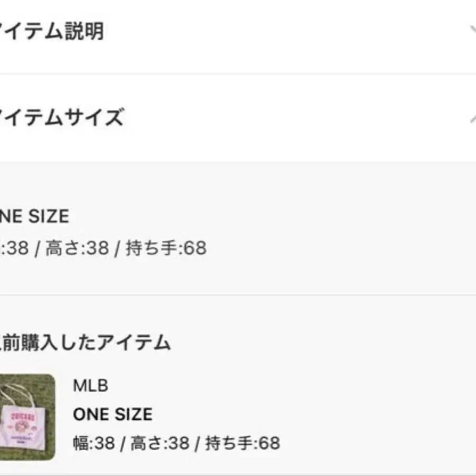
Task: Click the first 38 value under the non-bold ONE SIZE
Action: tap(17, 248)
